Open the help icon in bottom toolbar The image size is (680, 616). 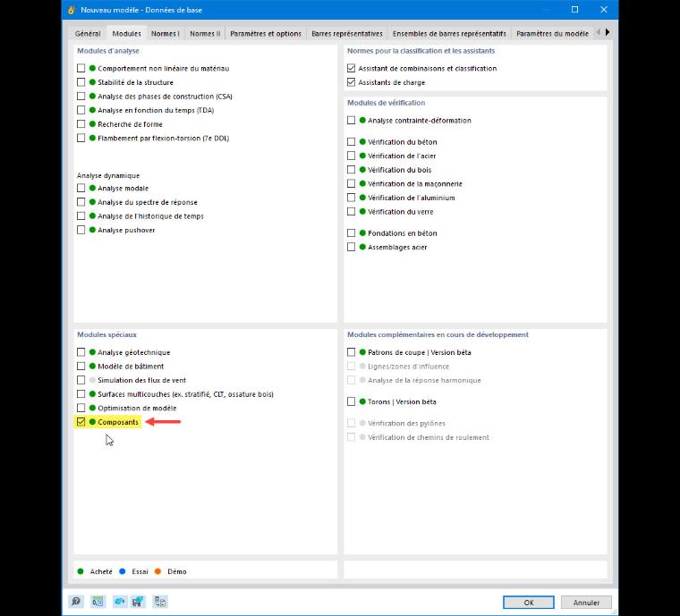[x=76, y=602]
